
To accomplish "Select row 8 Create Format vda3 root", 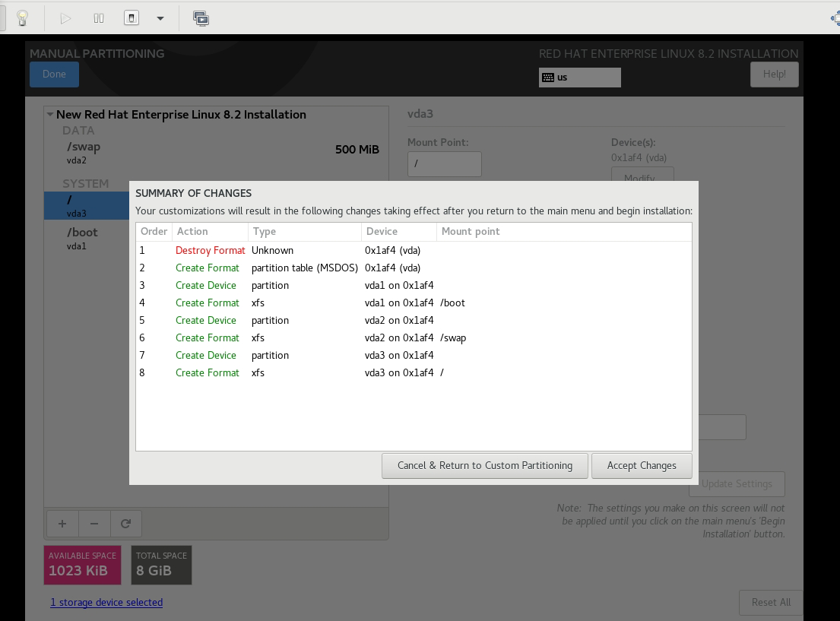I will click(x=414, y=373).
